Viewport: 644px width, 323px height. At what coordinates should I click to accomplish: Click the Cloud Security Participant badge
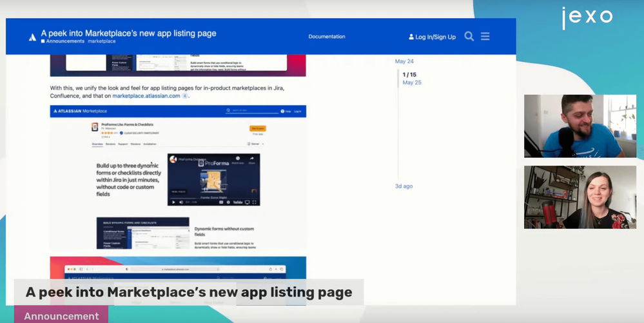139,133
